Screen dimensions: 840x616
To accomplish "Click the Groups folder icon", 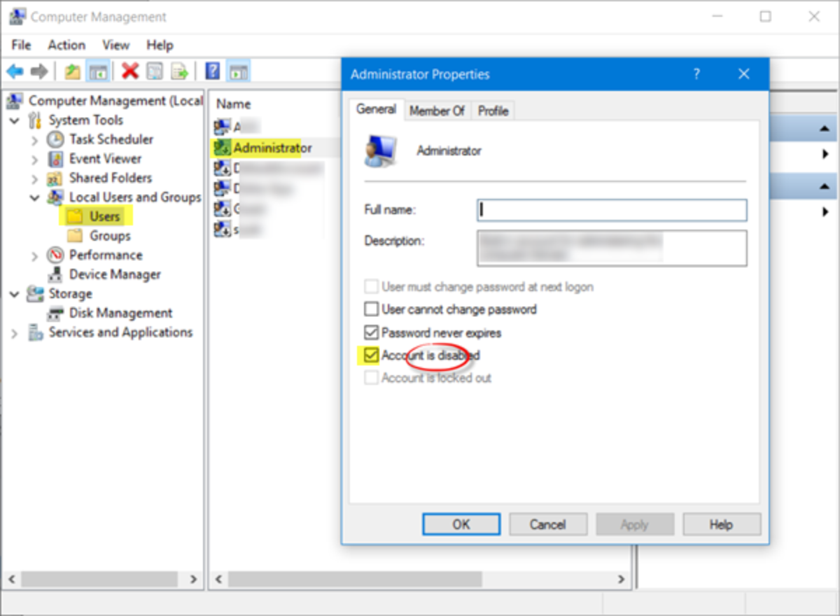I will (x=75, y=236).
